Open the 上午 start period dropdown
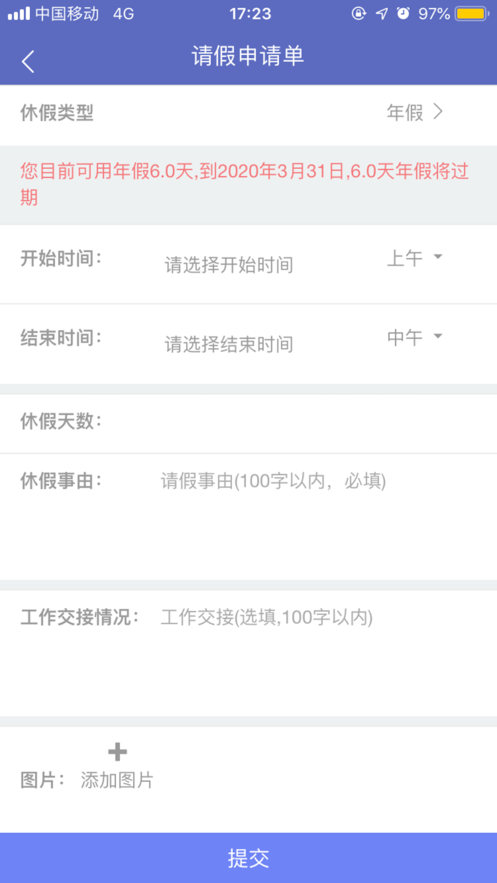The width and height of the screenshot is (497, 883). pyautogui.click(x=415, y=258)
